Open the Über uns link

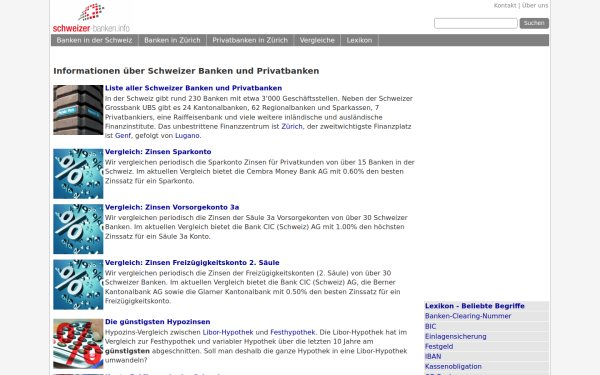coord(535,5)
